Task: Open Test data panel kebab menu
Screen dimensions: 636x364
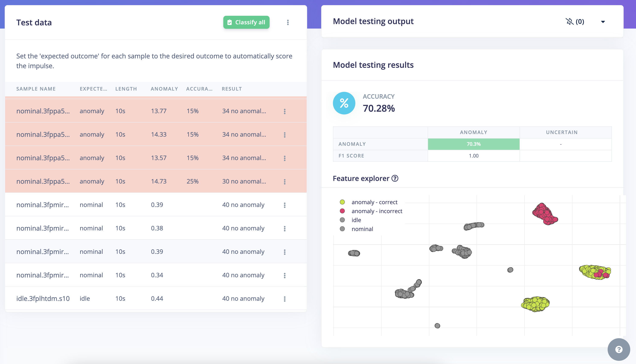Action: [x=288, y=23]
